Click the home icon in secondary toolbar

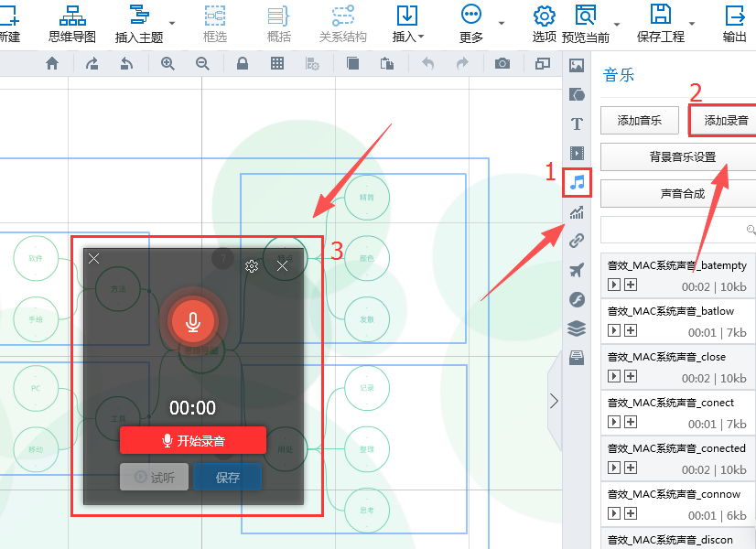coord(52,64)
